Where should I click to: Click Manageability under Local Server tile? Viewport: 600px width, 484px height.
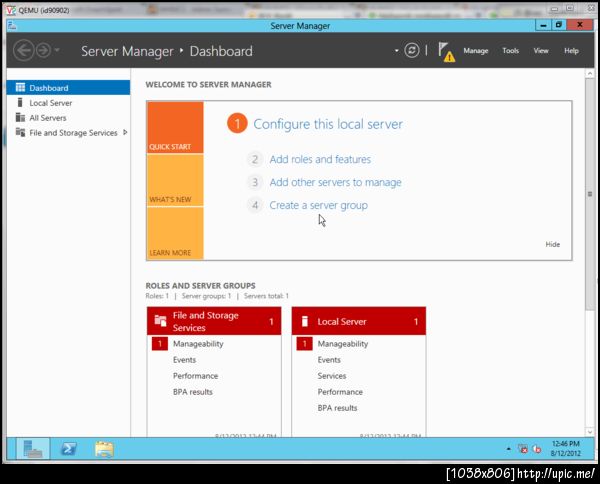pyautogui.click(x=343, y=344)
